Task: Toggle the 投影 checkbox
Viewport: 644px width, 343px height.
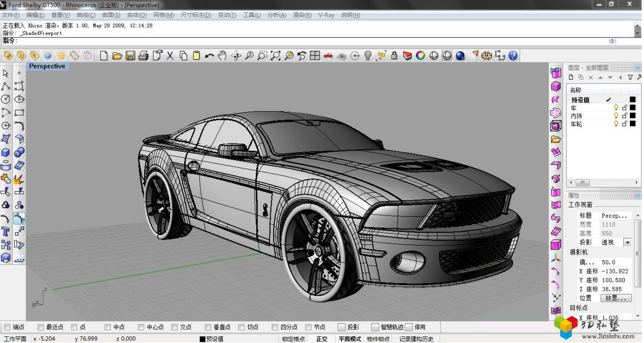Action: [x=342, y=327]
